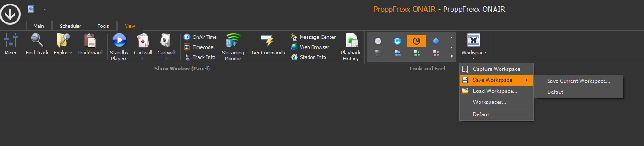The height and width of the screenshot is (146, 644).
Task: Click the Explorer folder icon
Action: click(x=63, y=41)
